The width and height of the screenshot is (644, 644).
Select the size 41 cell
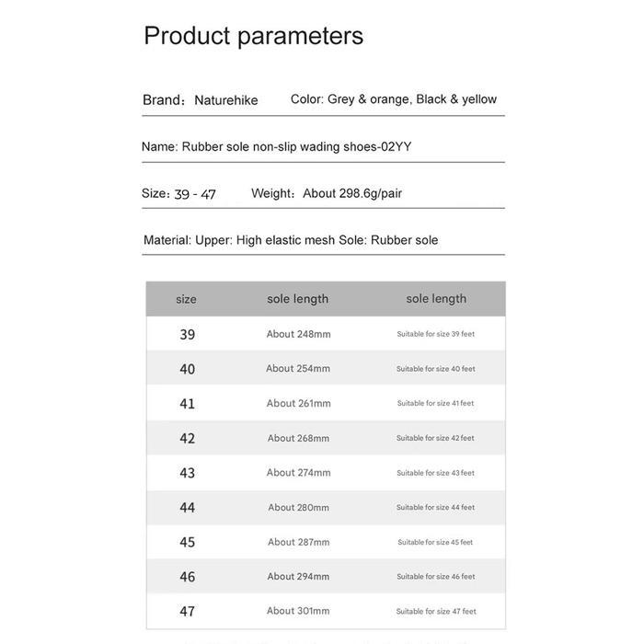pos(188,404)
